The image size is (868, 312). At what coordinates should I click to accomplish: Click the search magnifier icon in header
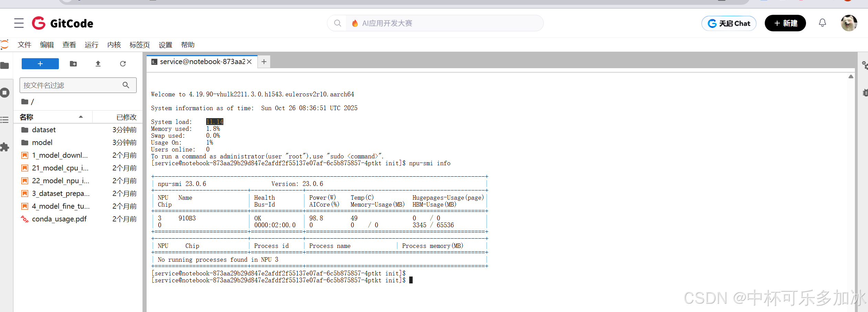[338, 23]
